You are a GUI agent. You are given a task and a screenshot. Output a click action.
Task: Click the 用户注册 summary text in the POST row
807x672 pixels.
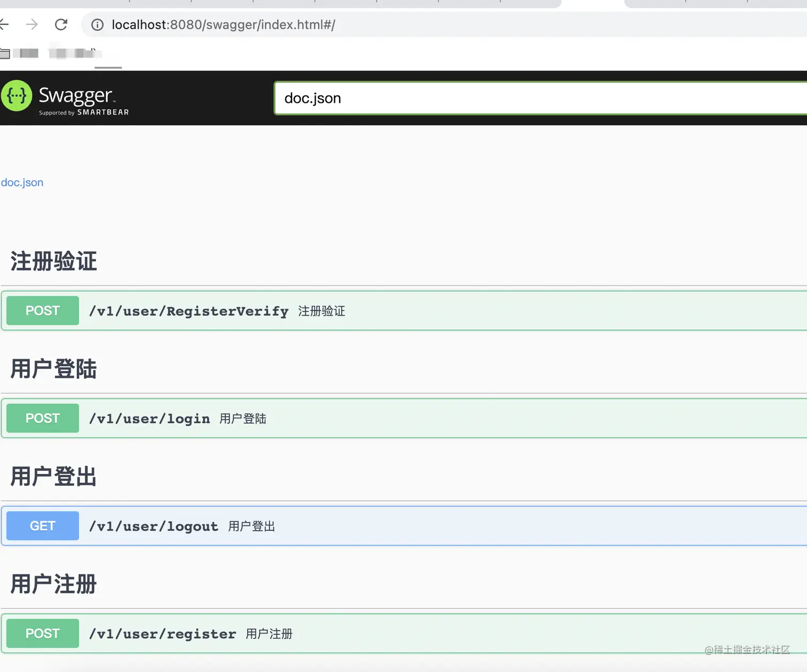click(269, 634)
